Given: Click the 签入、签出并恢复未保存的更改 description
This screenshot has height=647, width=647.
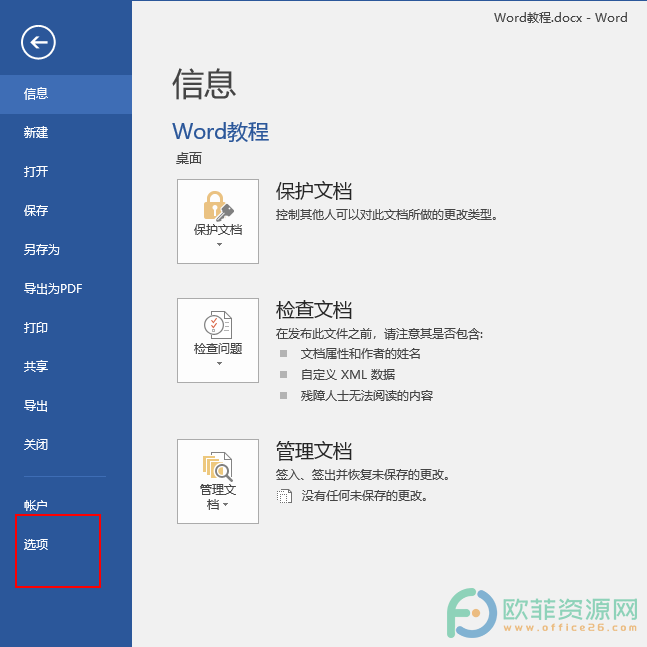Looking at the screenshot, I should (363, 475).
